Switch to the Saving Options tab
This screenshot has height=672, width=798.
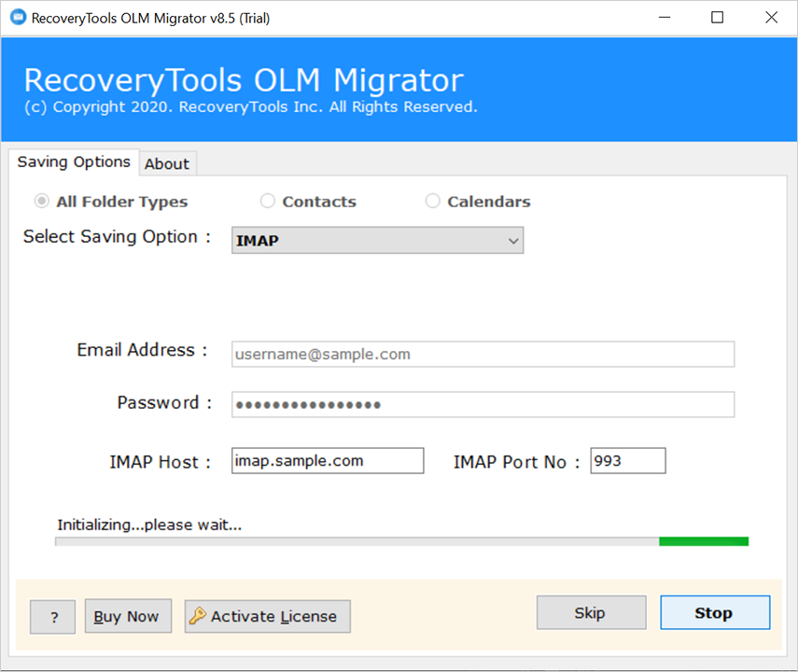tap(74, 161)
